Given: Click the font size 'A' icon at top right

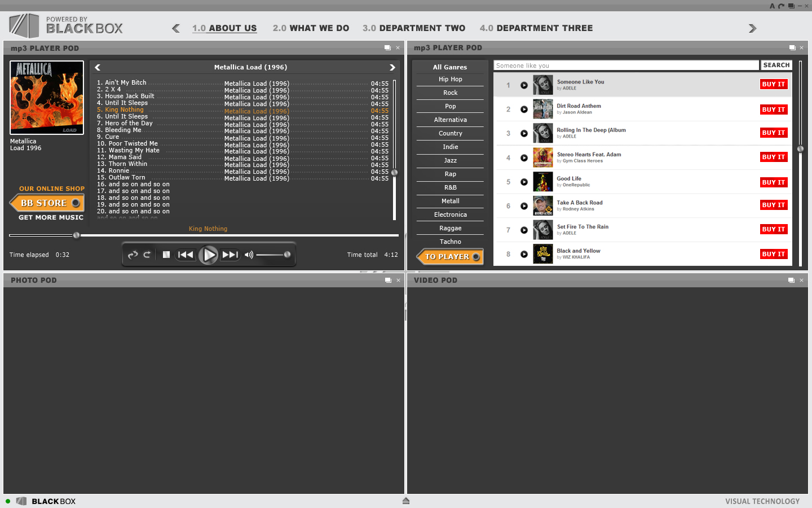Looking at the screenshot, I should click(x=772, y=6).
